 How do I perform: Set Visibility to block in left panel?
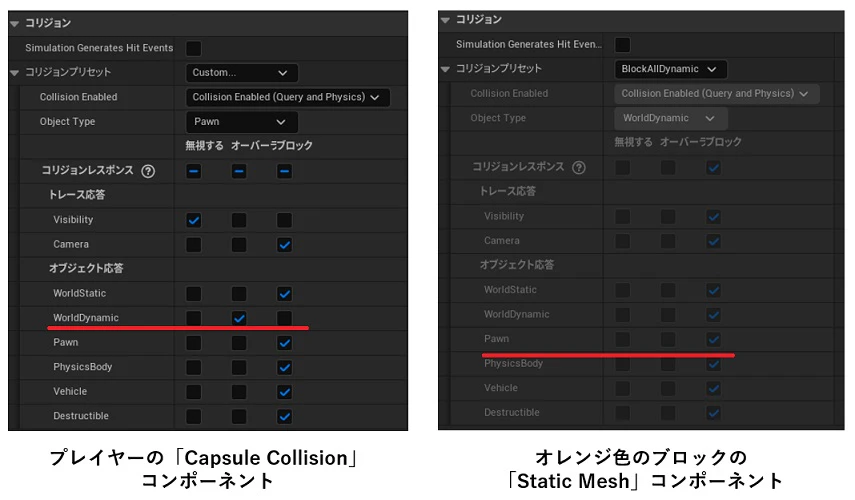point(284,220)
